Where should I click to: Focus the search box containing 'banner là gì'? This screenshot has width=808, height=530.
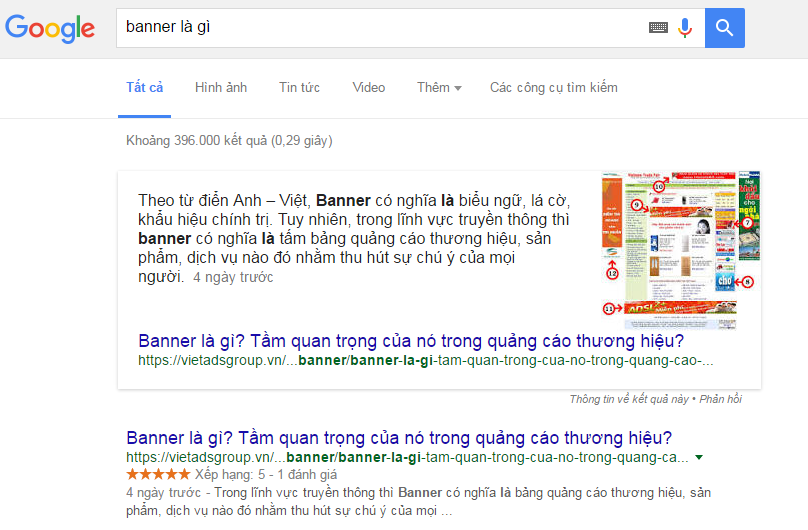(x=380, y=28)
